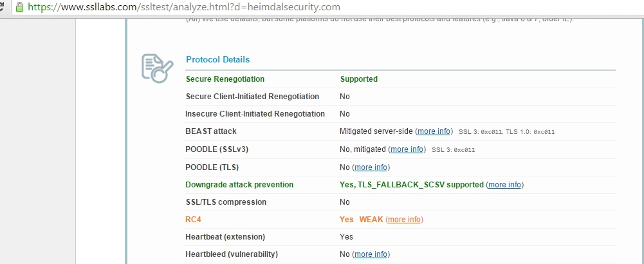The height and width of the screenshot is (264, 644).
Task: Open BEAST attack more info link
Action: tap(434, 131)
